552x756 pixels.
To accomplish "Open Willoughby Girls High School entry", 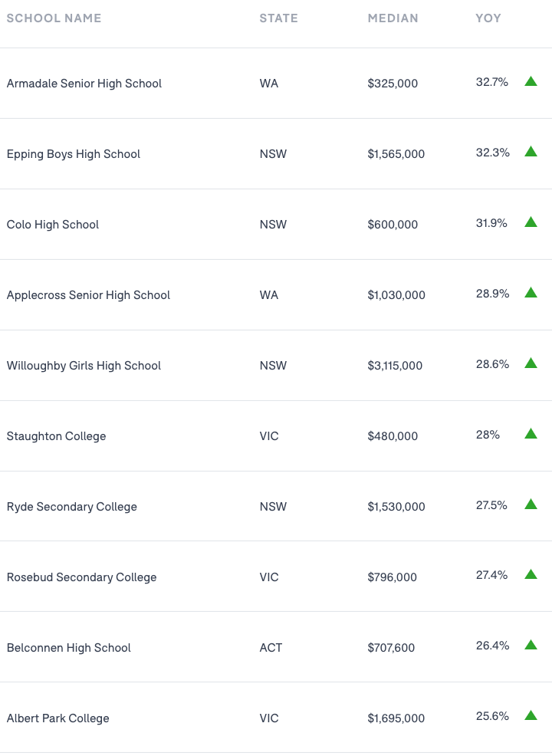I will [x=84, y=366].
